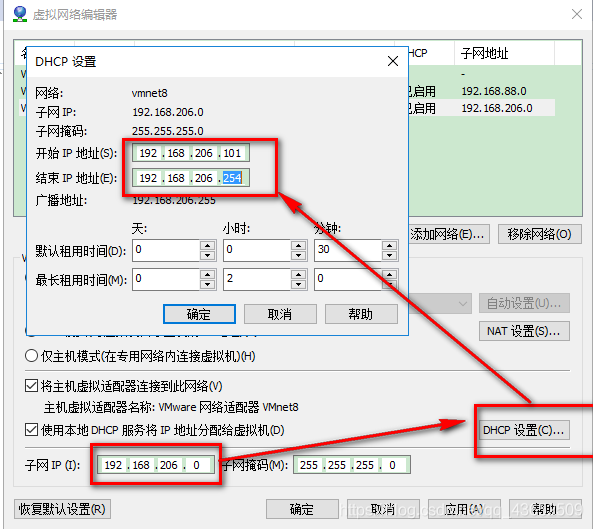Image resolution: width=593 pixels, height=529 pixels.
Task: Select 仅主机模式 radio button
Action: (x=31, y=356)
